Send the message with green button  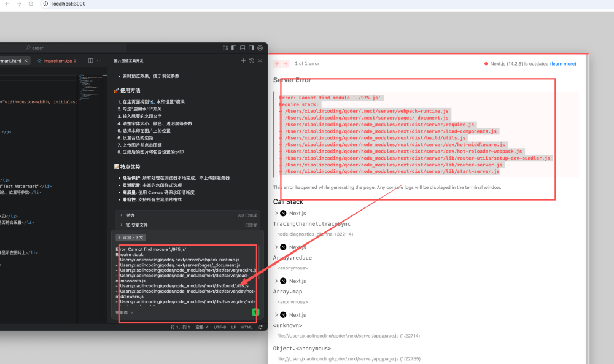pos(255,312)
